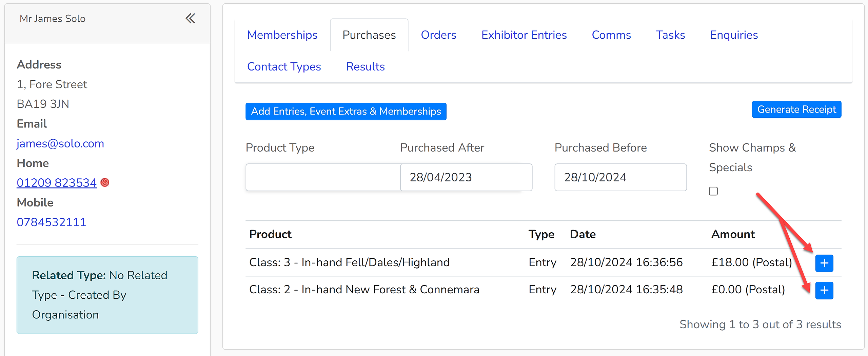Open the james@solo.com email link
This screenshot has width=868, height=356.
pyautogui.click(x=60, y=143)
